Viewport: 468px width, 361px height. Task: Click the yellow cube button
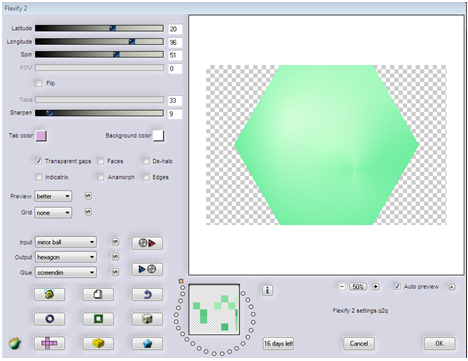[98, 343]
